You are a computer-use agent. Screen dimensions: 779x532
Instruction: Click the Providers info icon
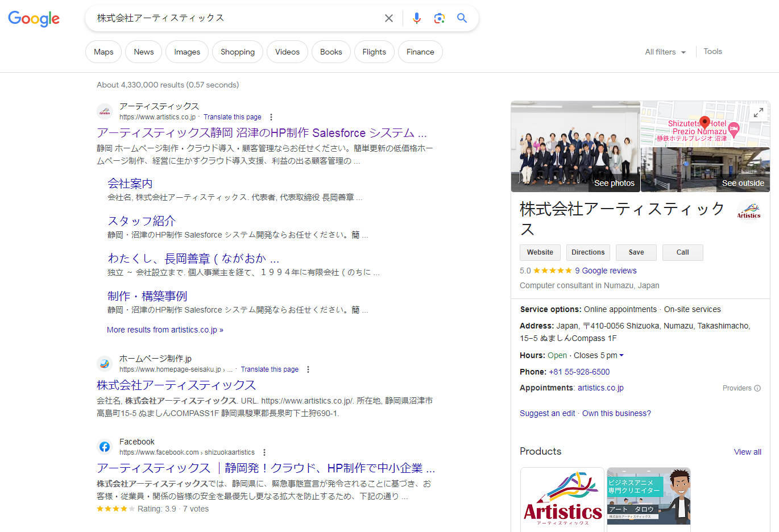pyautogui.click(x=757, y=388)
